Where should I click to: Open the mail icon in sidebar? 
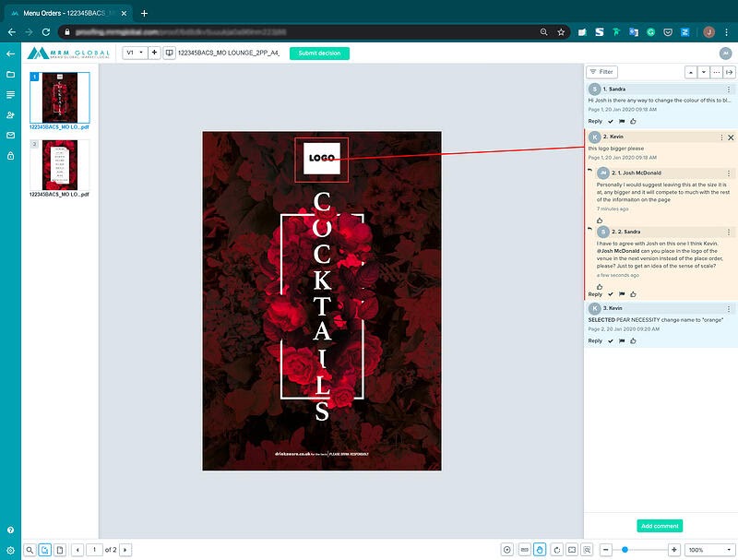pyautogui.click(x=10, y=136)
